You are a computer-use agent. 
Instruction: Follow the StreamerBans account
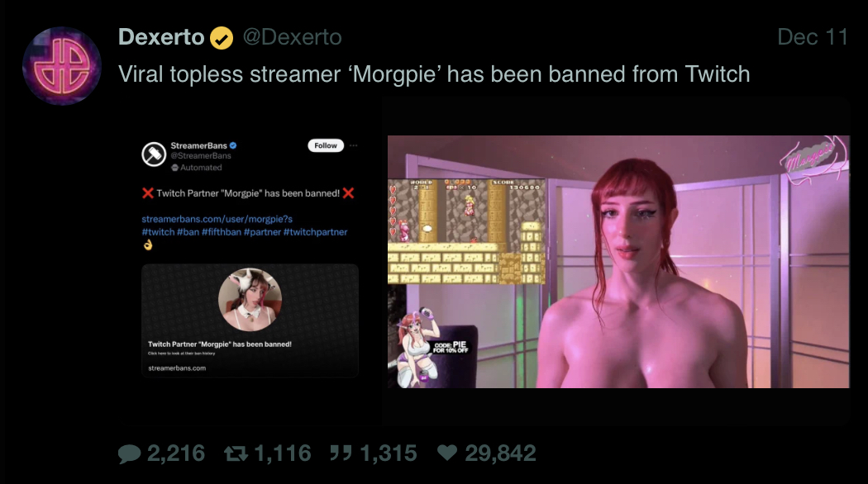[326, 145]
